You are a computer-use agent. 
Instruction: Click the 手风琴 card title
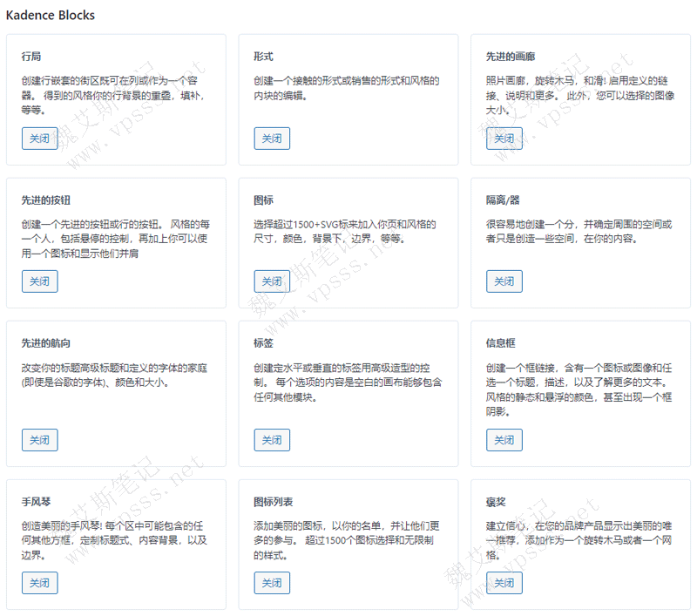pos(36,502)
